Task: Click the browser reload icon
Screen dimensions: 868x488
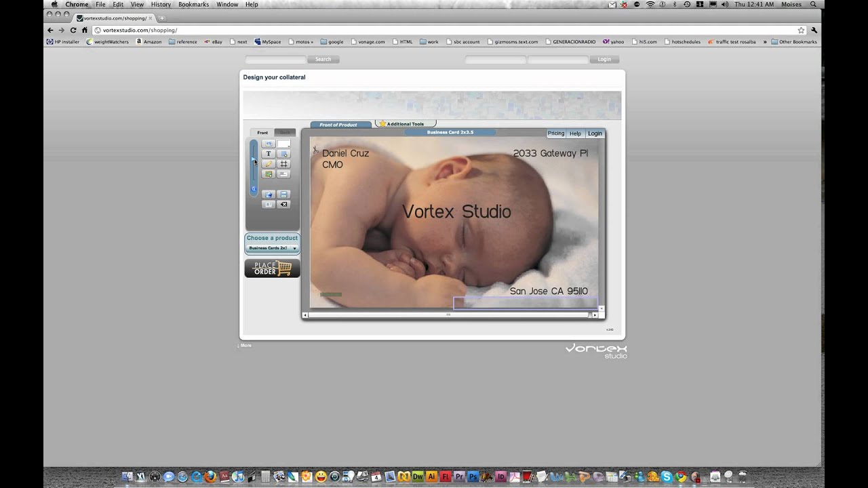Action: pos(73,30)
